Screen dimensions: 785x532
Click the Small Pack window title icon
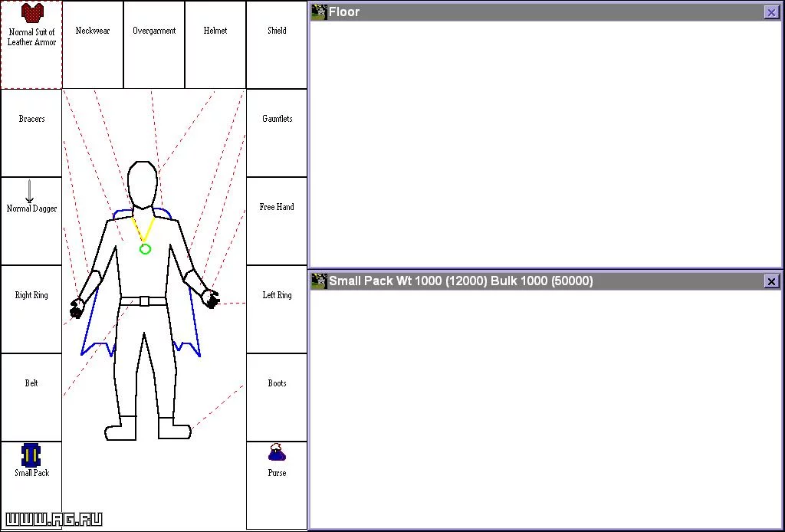point(319,281)
